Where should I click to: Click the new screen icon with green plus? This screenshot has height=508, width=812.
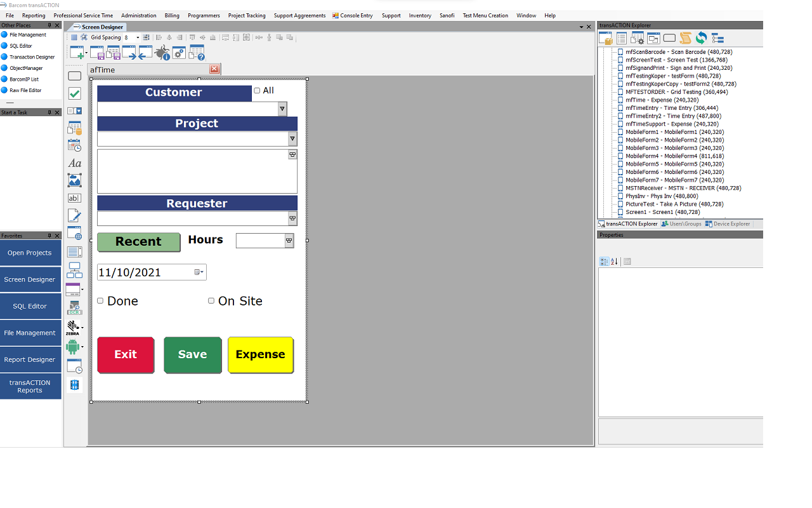pos(76,53)
